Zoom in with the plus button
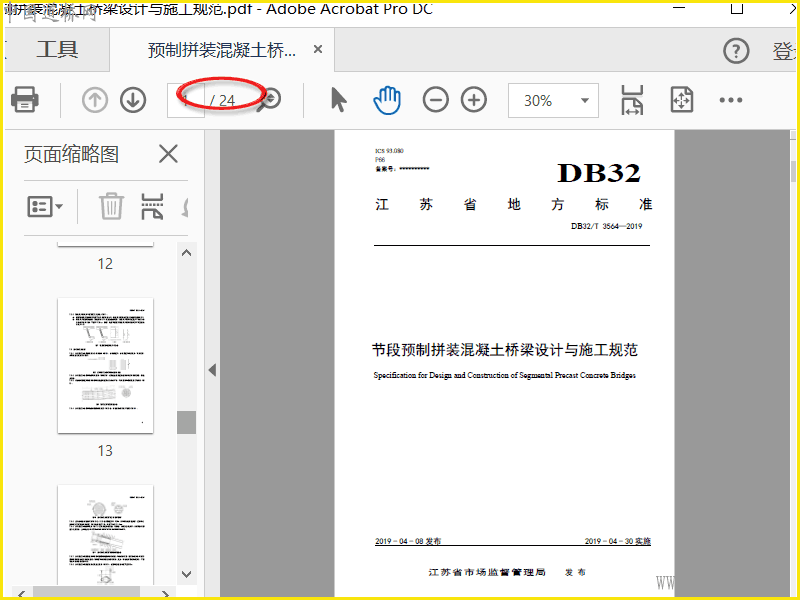This screenshot has width=800, height=600. (x=474, y=100)
